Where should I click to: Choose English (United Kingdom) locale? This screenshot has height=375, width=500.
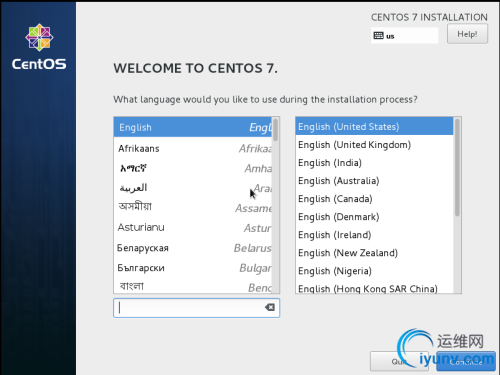pos(374,145)
